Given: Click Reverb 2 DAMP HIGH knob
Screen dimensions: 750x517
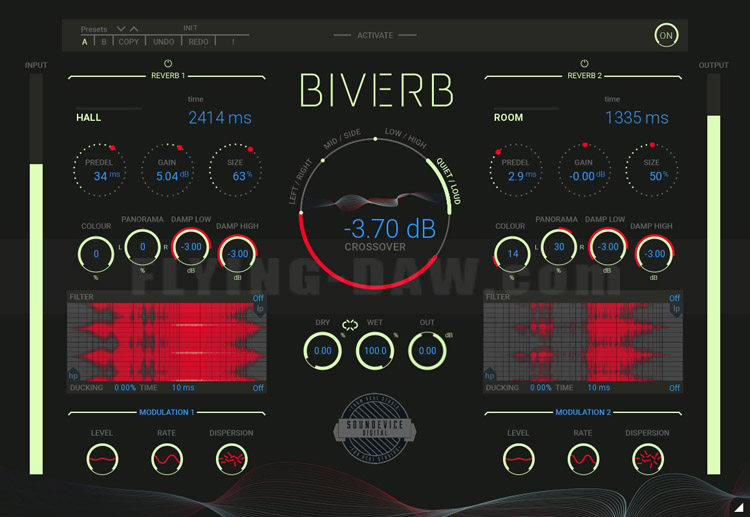Looking at the screenshot, I should 654,254.
